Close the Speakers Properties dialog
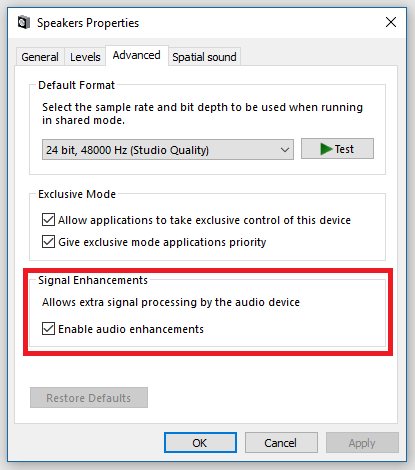Viewport: 415px width, 470px height. point(391,22)
